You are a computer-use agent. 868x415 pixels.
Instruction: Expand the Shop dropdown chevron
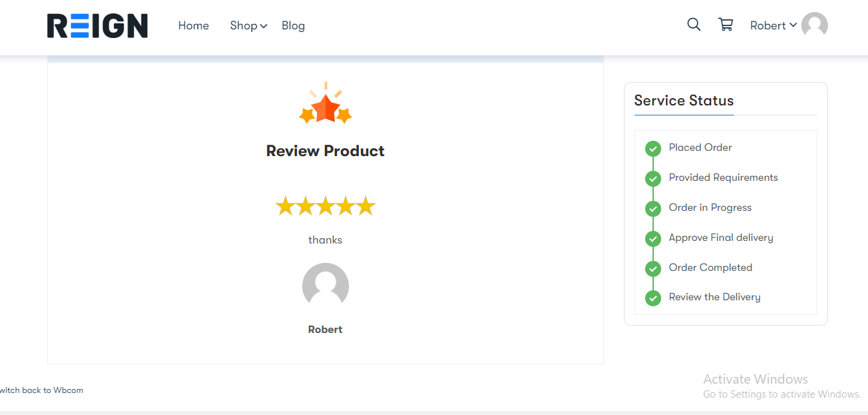pyautogui.click(x=264, y=26)
